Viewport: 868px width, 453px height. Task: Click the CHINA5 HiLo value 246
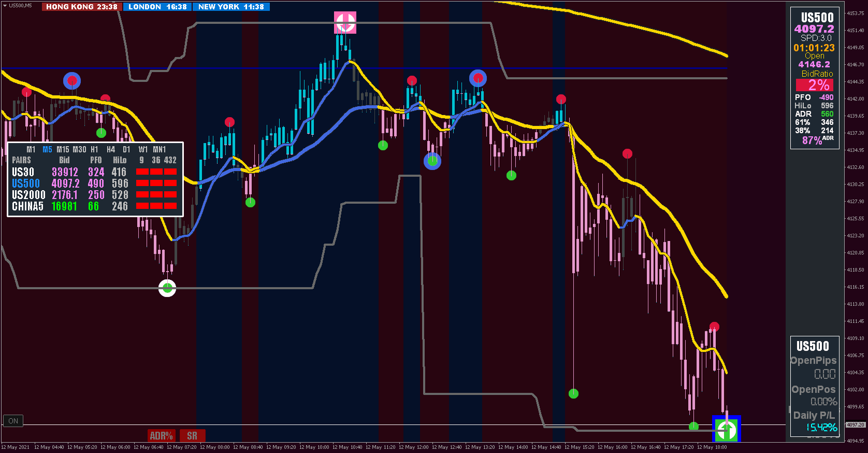point(120,206)
